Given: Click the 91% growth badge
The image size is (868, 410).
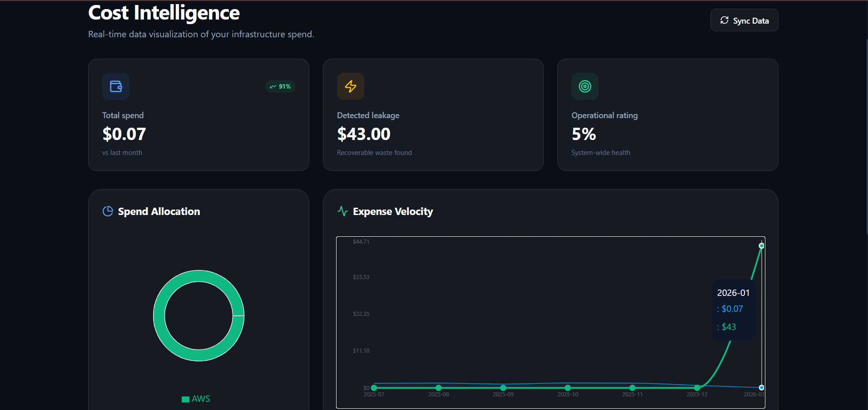Looking at the screenshot, I should click(280, 86).
